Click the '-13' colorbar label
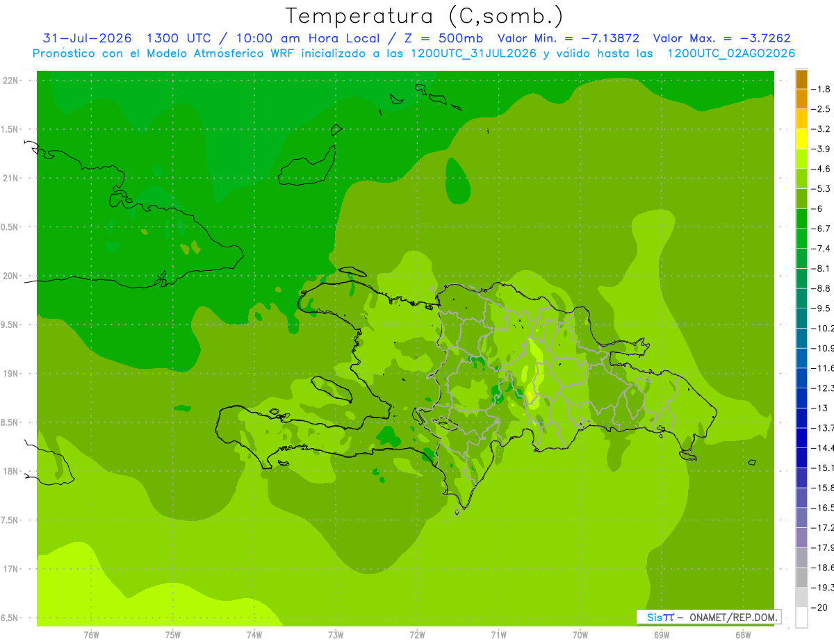834x644 pixels. click(x=818, y=408)
